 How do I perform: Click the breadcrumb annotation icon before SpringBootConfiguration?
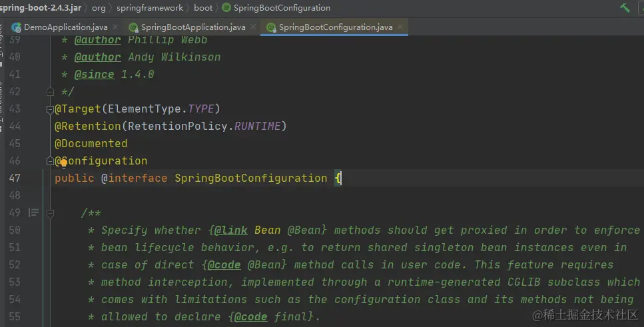[x=226, y=7]
